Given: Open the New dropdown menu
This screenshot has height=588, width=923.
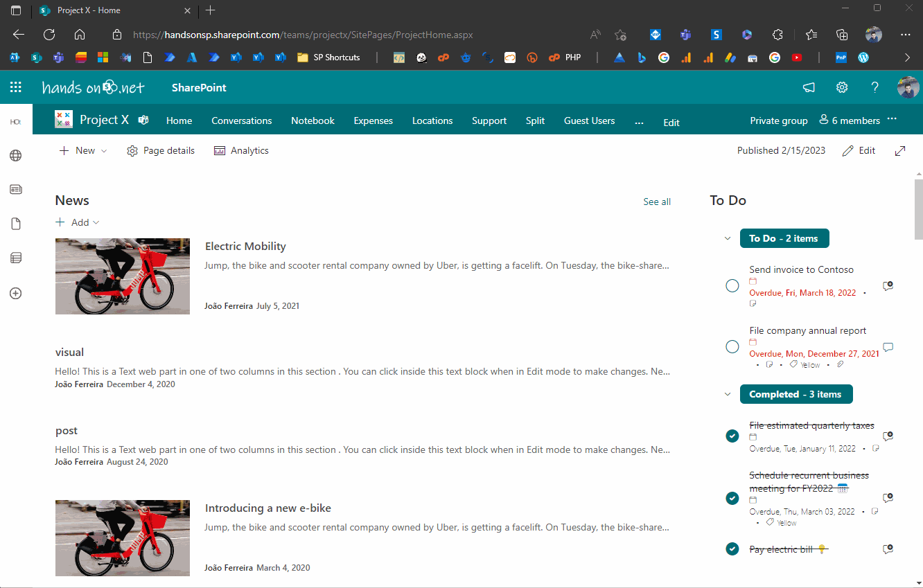Looking at the screenshot, I should click(x=82, y=150).
